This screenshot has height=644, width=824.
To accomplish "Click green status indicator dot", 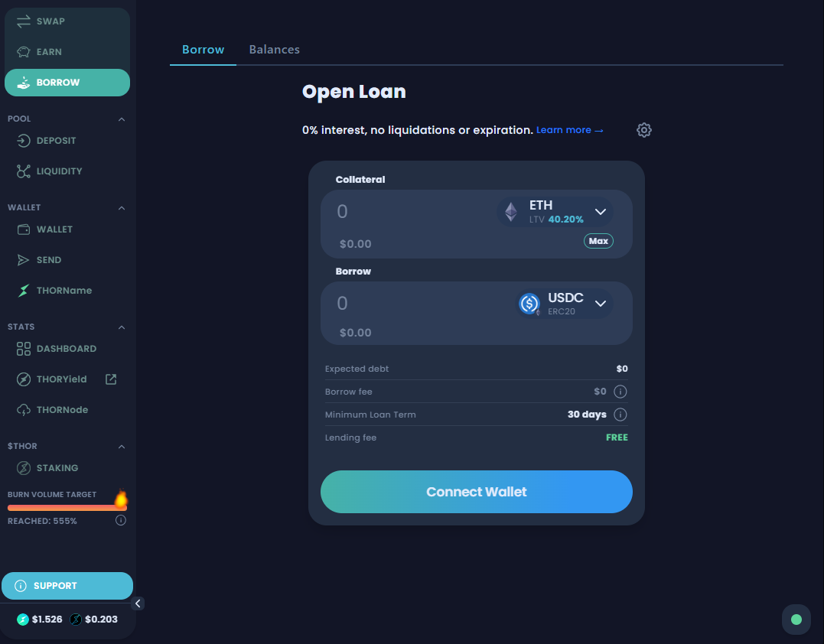I will tap(796, 620).
